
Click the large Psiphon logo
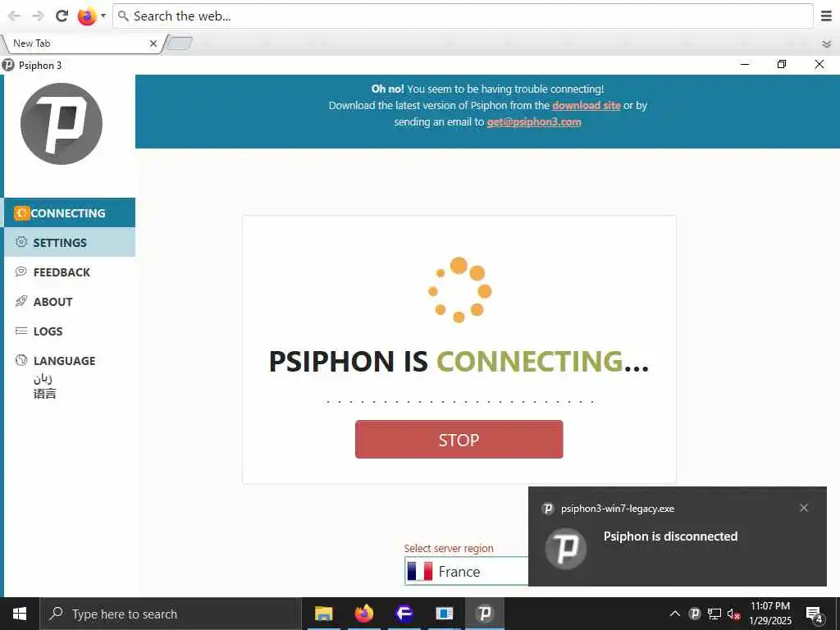pyautogui.click(x=61, y=124)
